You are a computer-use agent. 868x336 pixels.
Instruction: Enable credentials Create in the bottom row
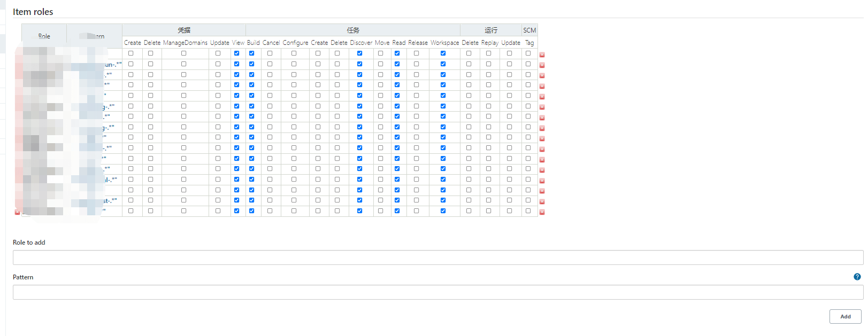130,211
